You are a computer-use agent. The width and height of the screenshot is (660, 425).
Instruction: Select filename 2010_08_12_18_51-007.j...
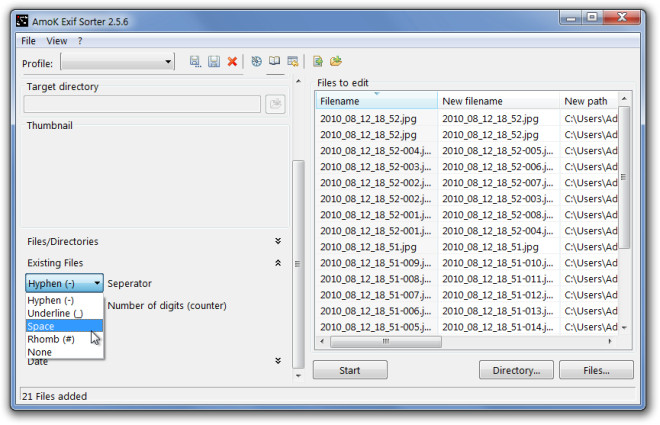point(375,295)
